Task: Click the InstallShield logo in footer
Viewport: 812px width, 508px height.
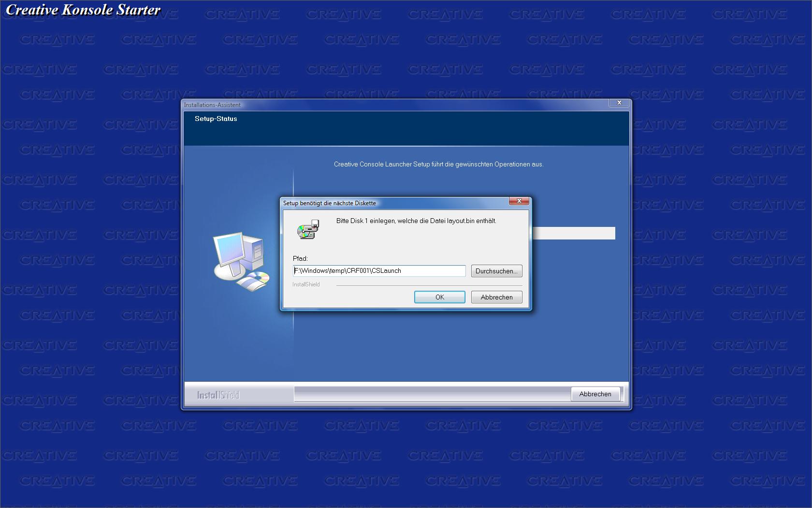Action: pyautogui.click(x=218, y=395)
